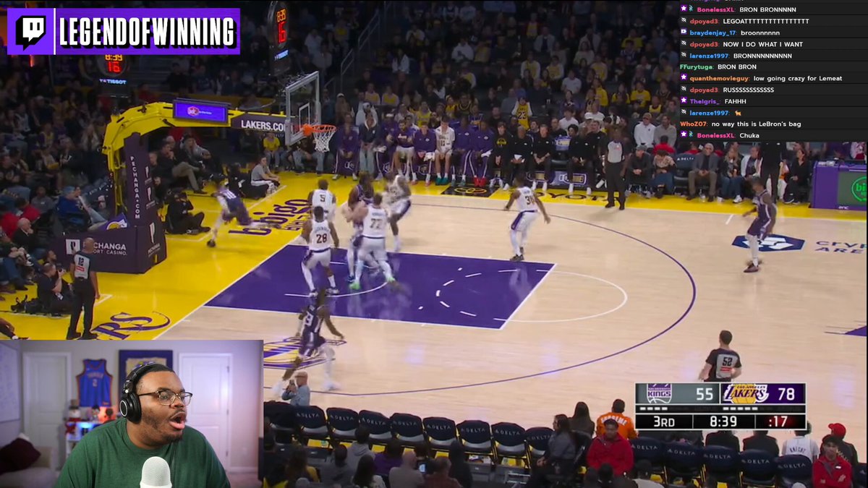868x488 pixels.
Task: Open braydenjay_17 username in chat
Action: [712, 33]
